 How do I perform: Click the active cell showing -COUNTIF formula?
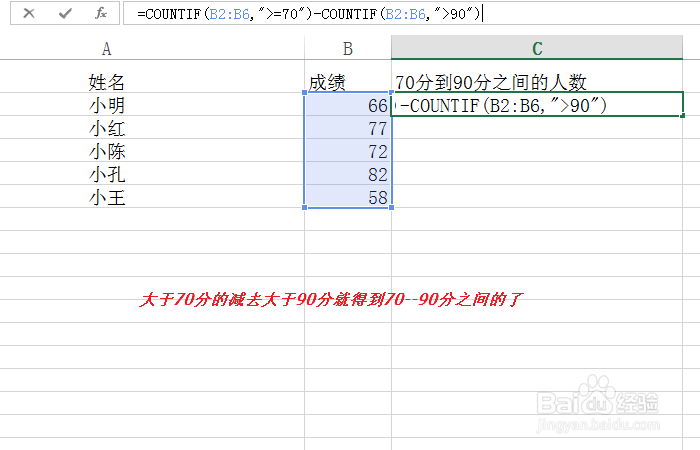click(x=537, y=104)
